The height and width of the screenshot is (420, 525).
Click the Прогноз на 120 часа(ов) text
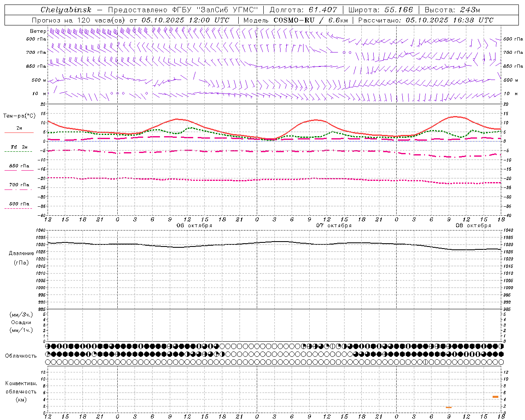79,20
